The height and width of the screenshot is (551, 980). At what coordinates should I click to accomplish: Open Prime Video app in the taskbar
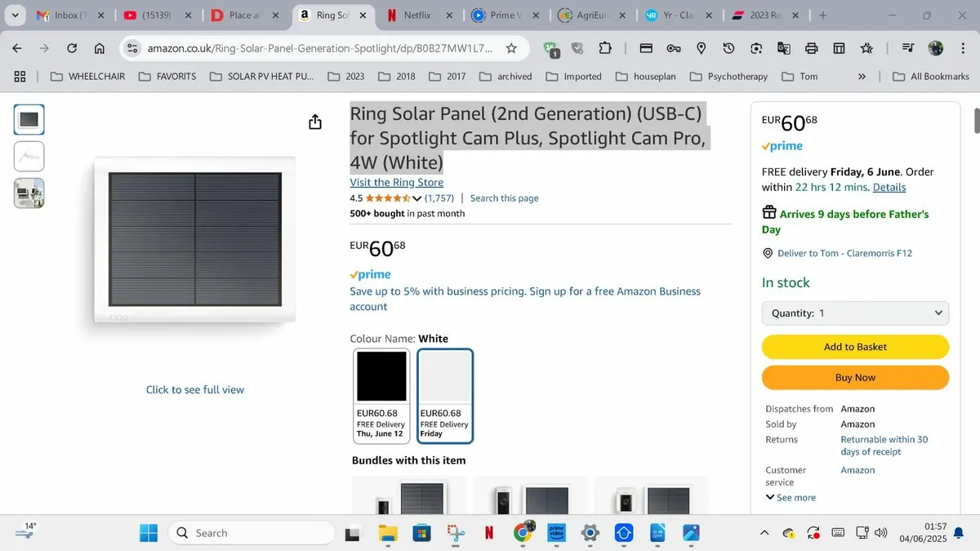click(x=556, y=533)
